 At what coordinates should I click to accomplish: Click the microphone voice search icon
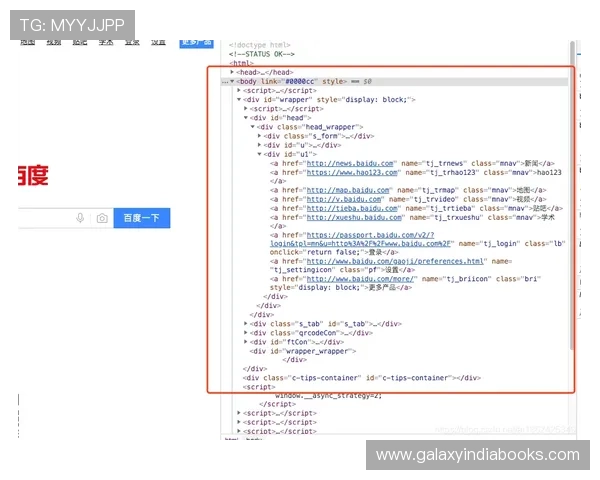(x=80, y=218)
